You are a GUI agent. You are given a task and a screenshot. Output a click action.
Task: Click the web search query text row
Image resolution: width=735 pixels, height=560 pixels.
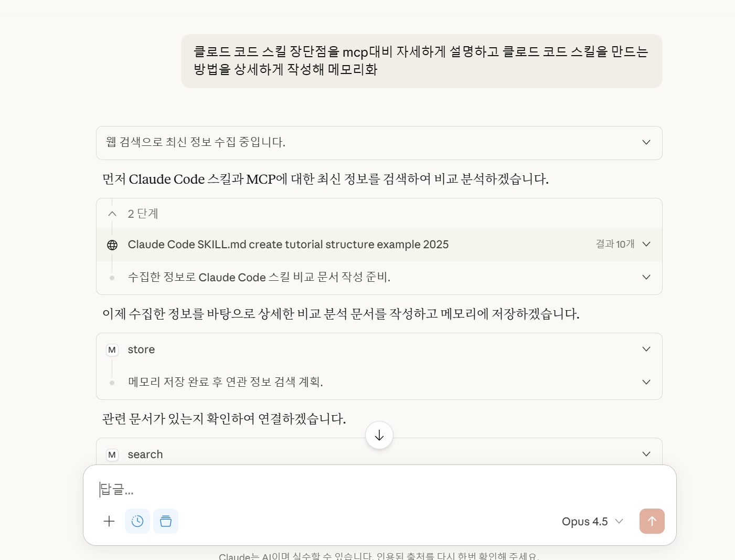click(x=288, y=245)
